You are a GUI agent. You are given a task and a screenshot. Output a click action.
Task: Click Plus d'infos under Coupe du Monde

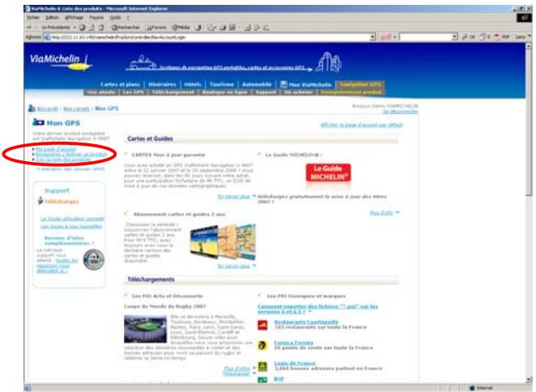[237, 369]
